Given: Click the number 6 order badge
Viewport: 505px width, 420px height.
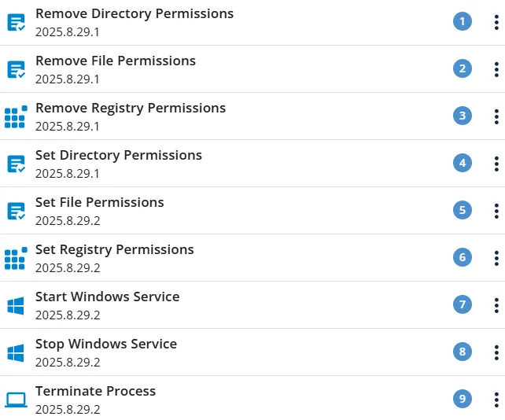Looking at the screenshot, I should coord(463,257).
